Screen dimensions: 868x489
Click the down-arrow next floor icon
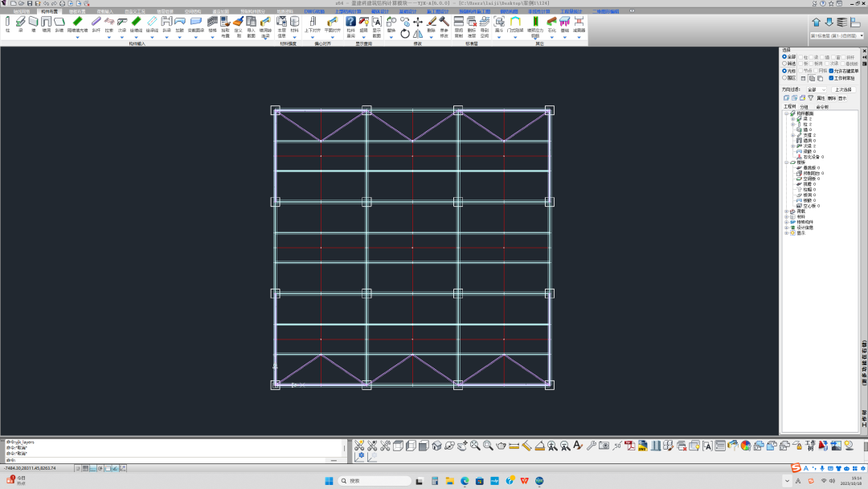tap(829, 23)
